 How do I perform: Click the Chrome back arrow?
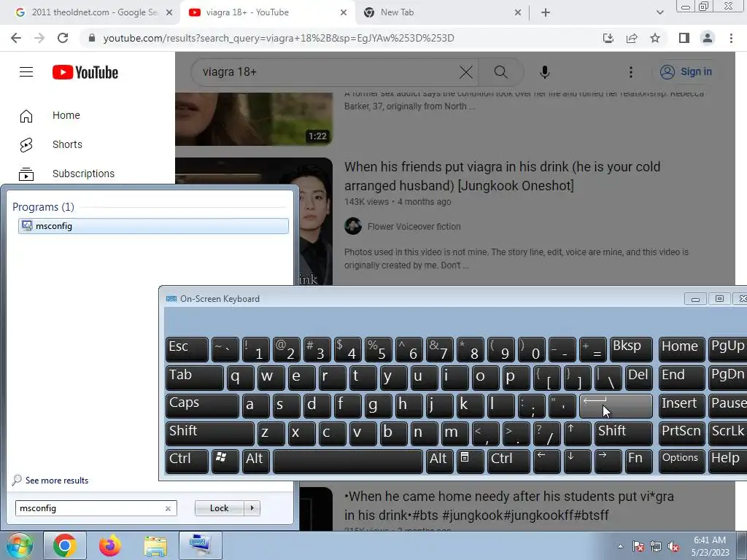click(x=16, y=38)
